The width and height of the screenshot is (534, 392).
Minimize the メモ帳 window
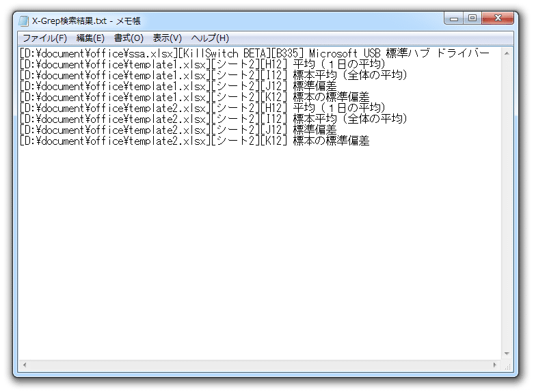pos(453,18)
